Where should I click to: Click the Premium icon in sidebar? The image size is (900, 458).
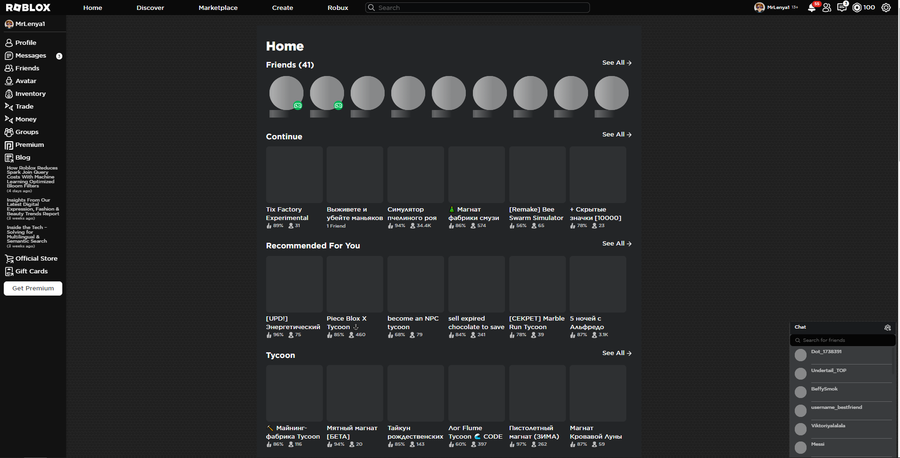point(9,145)
